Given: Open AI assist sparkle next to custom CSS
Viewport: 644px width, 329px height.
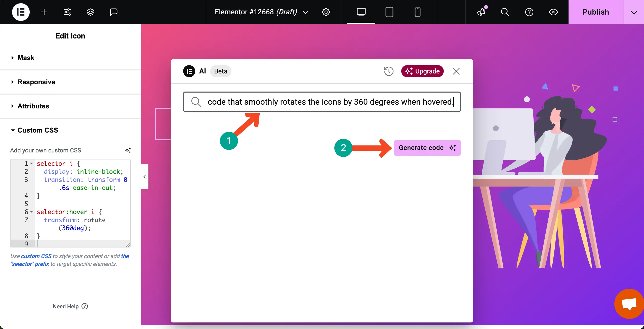Looking at the screenshot, I should [128, 150].
